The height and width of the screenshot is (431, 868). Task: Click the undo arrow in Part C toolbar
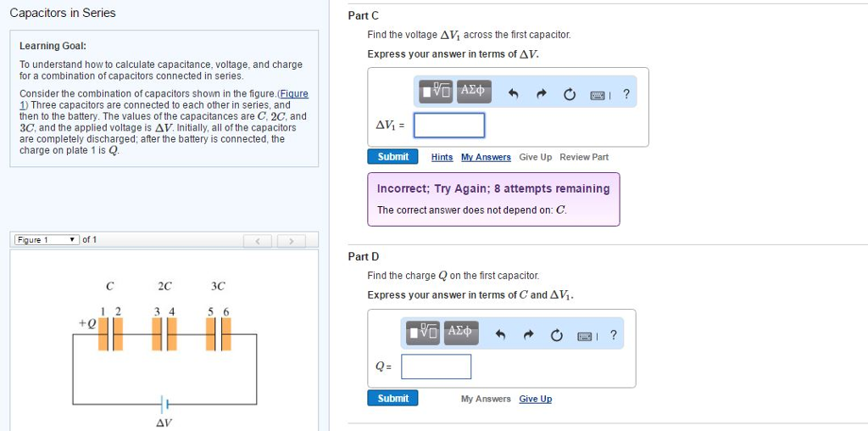(x=513, y=94)
